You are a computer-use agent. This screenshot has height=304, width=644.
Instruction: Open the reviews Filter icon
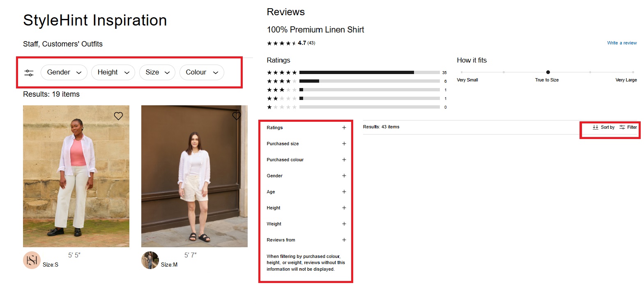622,127
